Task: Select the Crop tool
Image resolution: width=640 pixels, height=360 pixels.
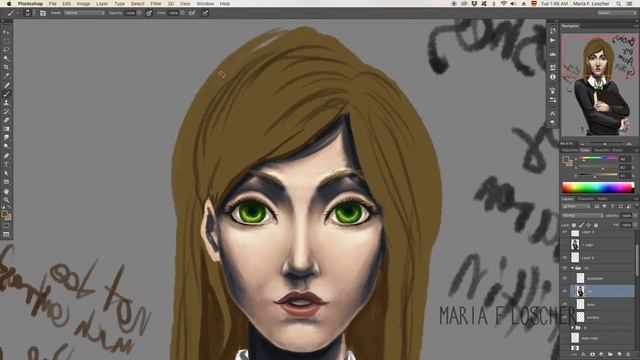Action: [x=6, y=67]
